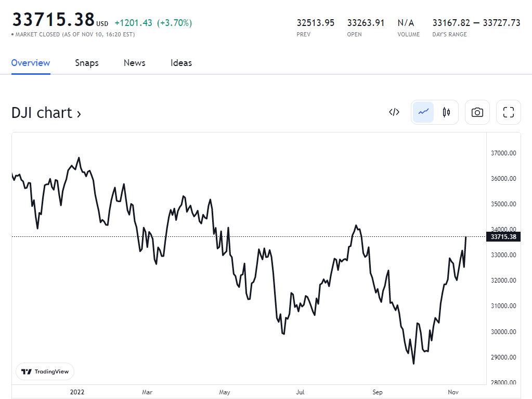Go to the Ideas tab
The width and height of the screenshot is (532, 399).
[181, 63]
